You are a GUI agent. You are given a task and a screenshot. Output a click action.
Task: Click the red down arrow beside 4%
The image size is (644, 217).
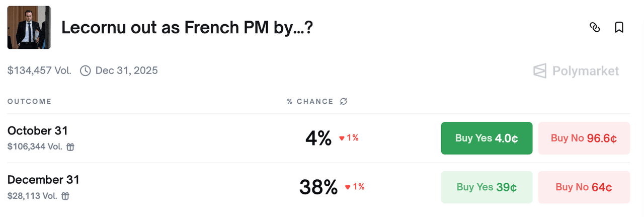tap(342, 138)
